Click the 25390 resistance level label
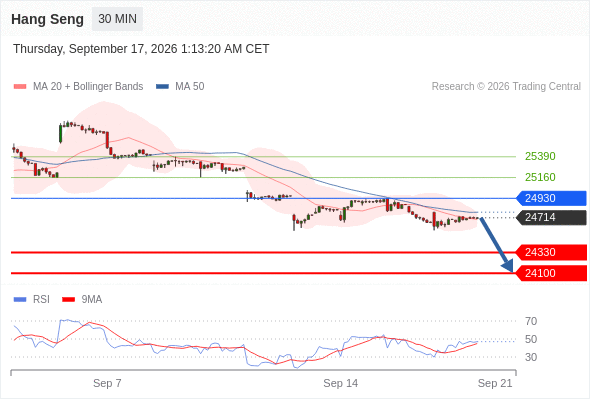The height and width of the screenshot is (400, 590). click(x=540, y=156)
